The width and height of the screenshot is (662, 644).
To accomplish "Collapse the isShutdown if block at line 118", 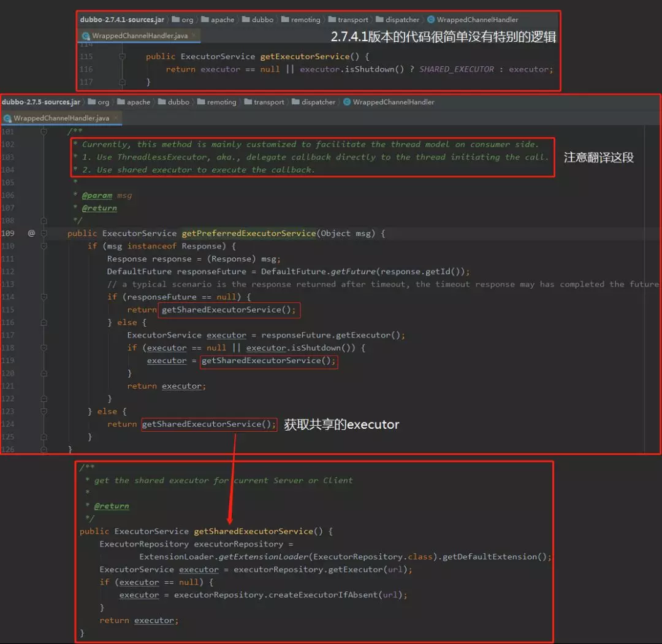I will pyautogui.click(x=44, y=347).
